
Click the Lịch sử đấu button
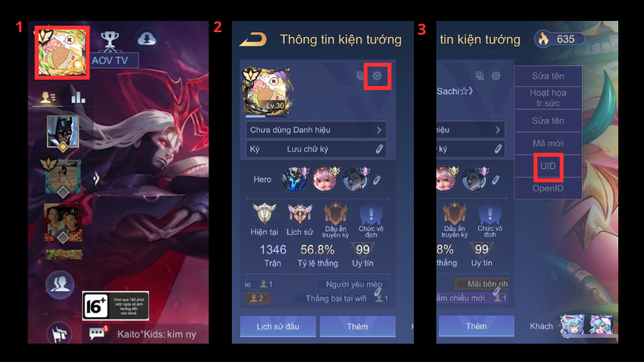pyautogui.click(x=278, y=327)
